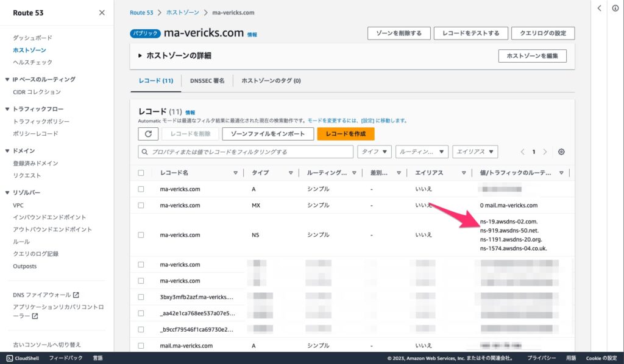Sort by レコード名 column arrow
This screenshot has height=364, width=624.
(235, 173)
